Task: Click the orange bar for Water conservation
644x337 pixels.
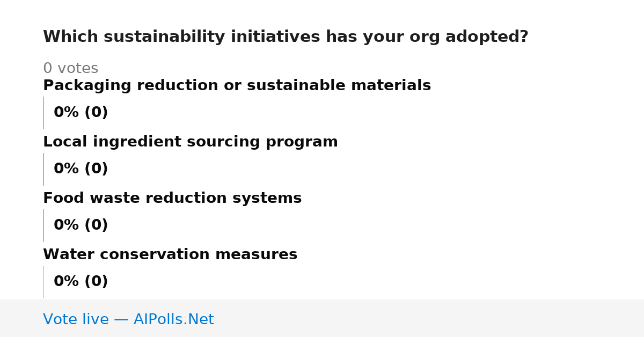Action: pos(43,282)
